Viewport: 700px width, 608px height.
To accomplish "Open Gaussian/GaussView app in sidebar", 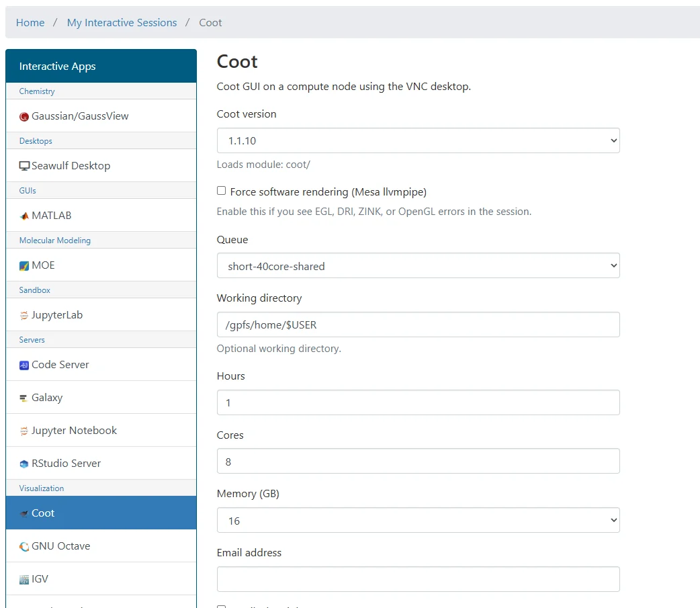I will 101,116.
